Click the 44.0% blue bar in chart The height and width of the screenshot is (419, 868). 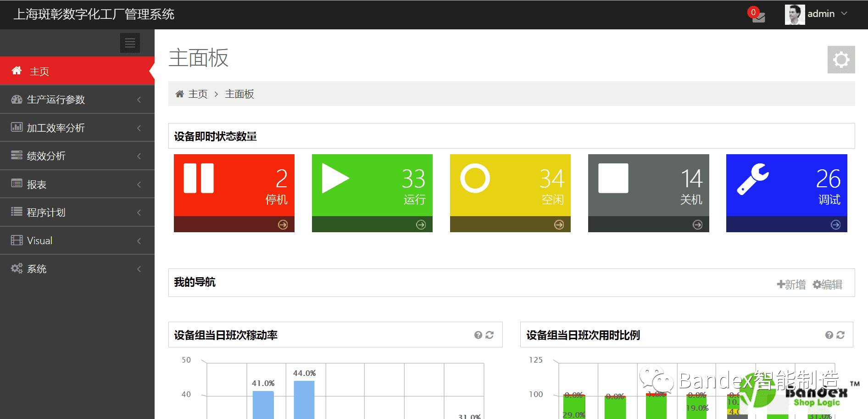pyautogui.click(x=304, y=400)
